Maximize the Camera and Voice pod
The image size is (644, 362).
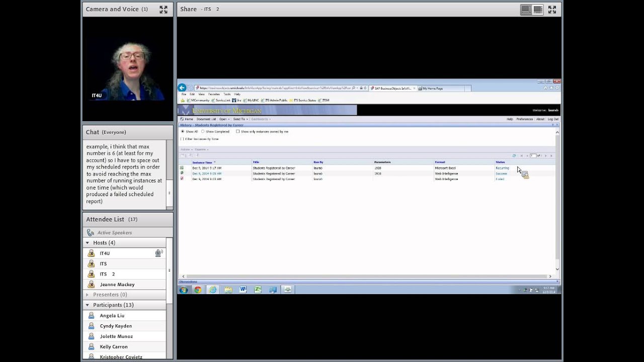click(164, 9)
